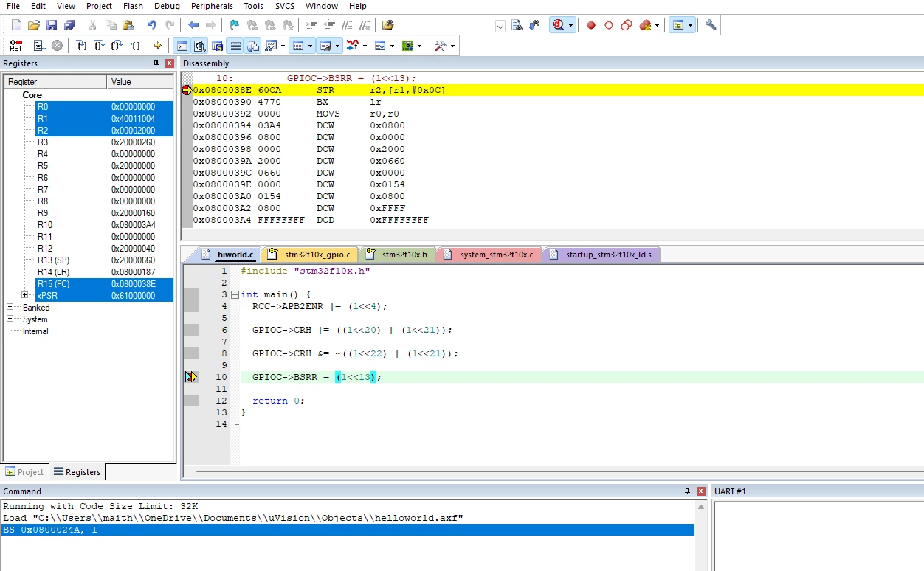Toggle the breakpoint marker at address 0x0800038E

186,90
